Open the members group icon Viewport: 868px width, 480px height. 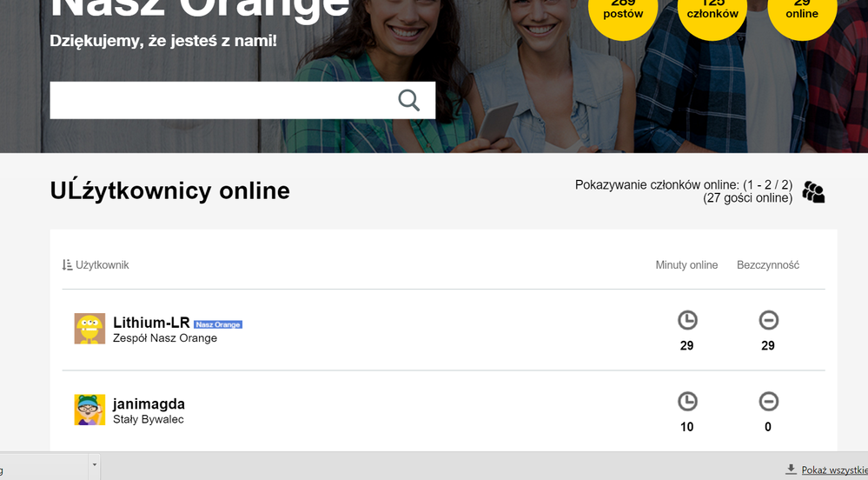coord(813,192)
